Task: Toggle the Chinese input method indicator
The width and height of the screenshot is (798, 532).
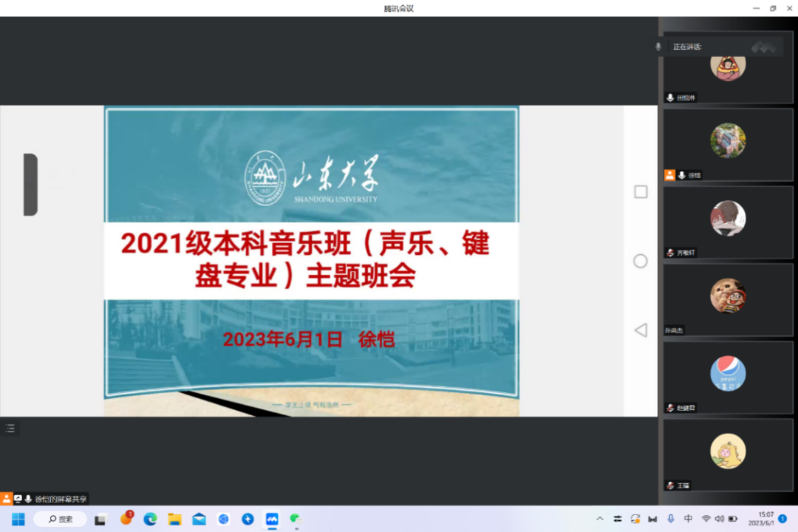Action: pyautogui.click(x=688, y=519)
